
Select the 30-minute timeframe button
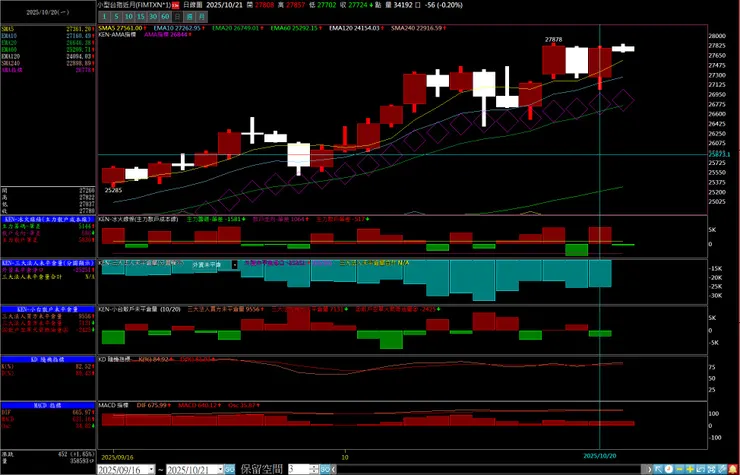153,17
